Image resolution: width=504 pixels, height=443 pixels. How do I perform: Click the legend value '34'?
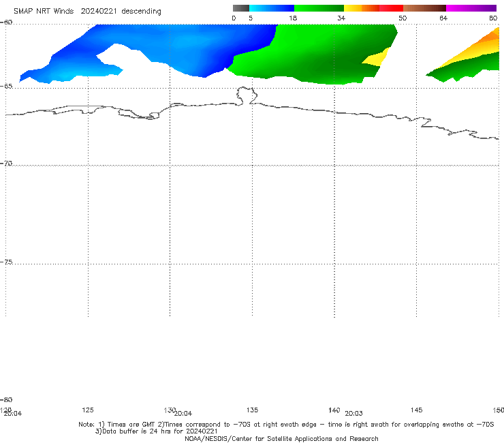point(341,18)
